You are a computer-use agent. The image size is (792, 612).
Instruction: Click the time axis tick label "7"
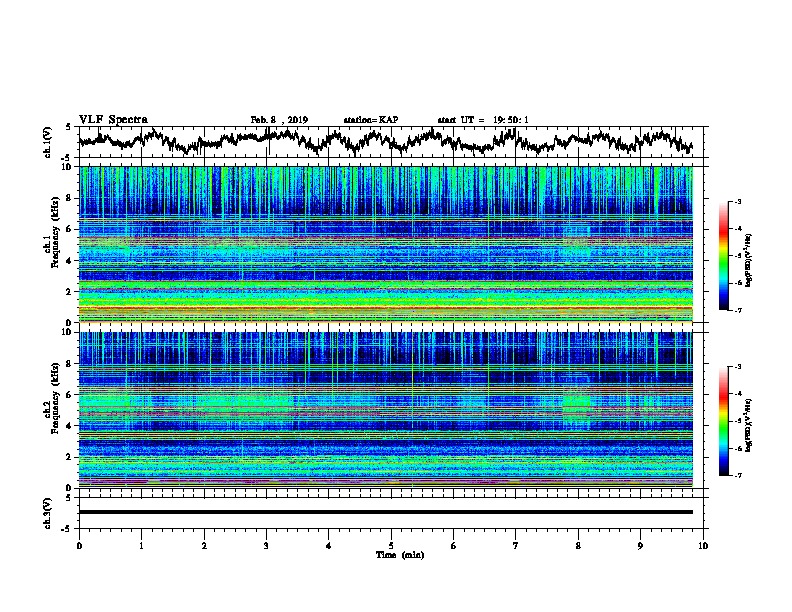coord(516,546)
